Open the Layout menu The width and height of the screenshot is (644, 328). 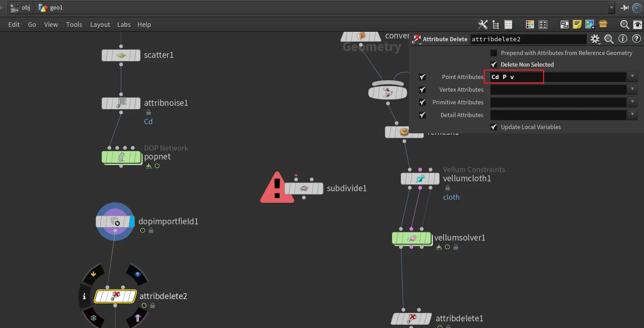(100, 24)
